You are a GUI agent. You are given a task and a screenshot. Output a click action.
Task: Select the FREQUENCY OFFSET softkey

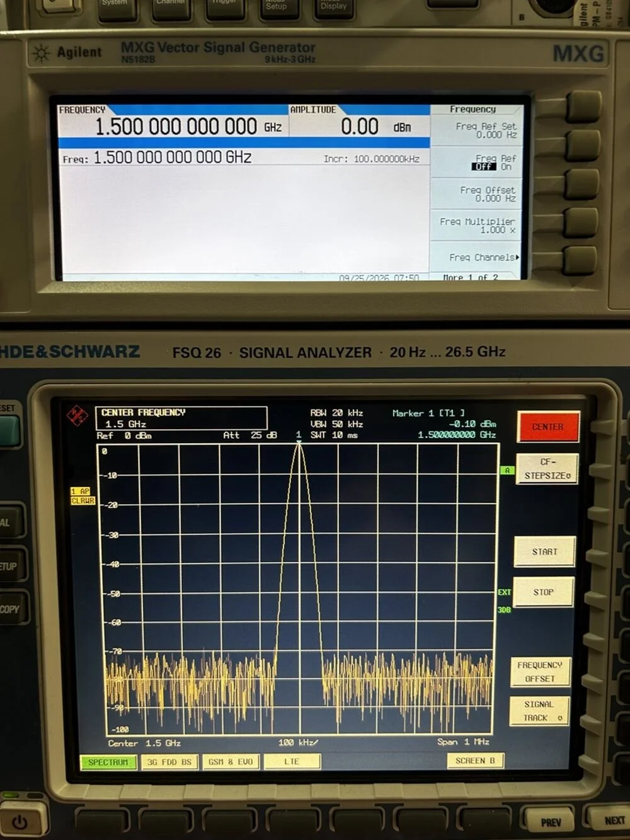point(540,672)
